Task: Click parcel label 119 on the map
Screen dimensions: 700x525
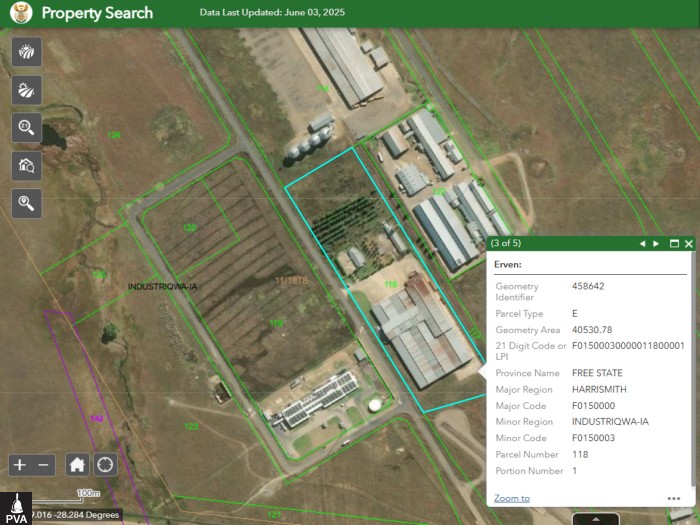Action: [276, 323]
